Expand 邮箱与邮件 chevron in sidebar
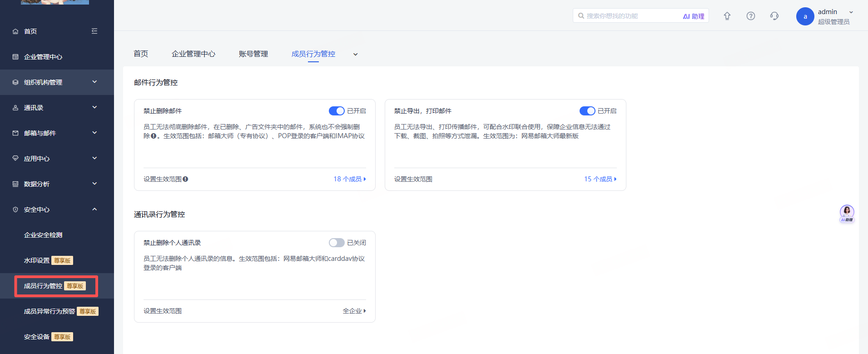This screenshot has height=354, width=868. click(x=94, y=133)
